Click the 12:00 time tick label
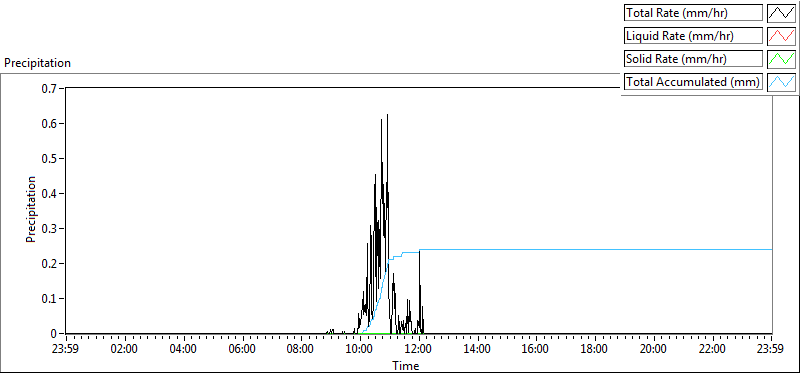The width and height of the screenshot is (800, 373). (x=419, y=350)
